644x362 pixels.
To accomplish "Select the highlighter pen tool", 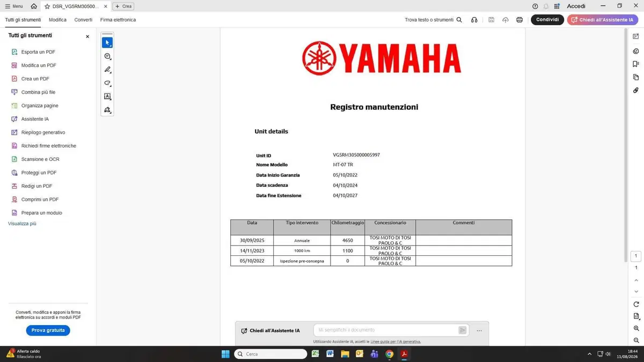I will [x=107, y=70].
